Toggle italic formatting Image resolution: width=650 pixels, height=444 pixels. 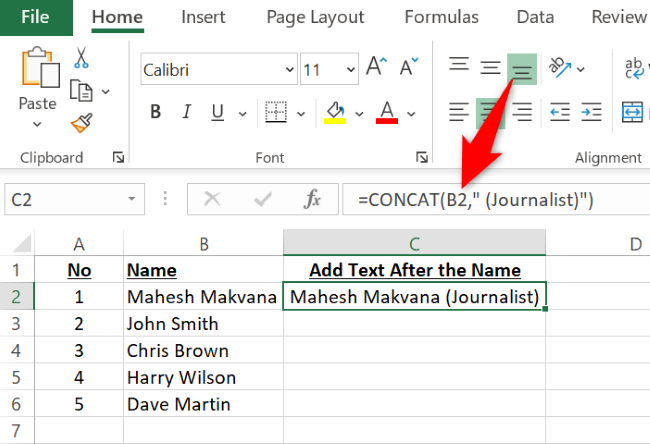click(x=187, y=112)
